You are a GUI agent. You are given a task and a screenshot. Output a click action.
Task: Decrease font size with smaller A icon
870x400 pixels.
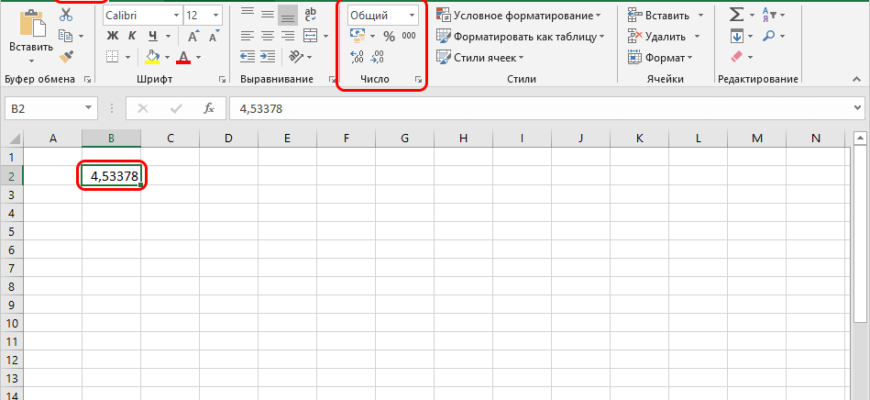(213, 37)
